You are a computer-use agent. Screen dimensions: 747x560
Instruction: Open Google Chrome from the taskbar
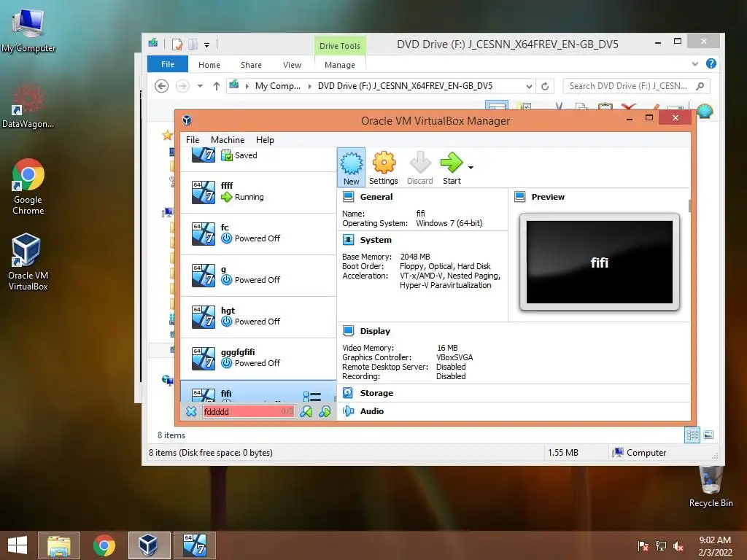[104, 545]
